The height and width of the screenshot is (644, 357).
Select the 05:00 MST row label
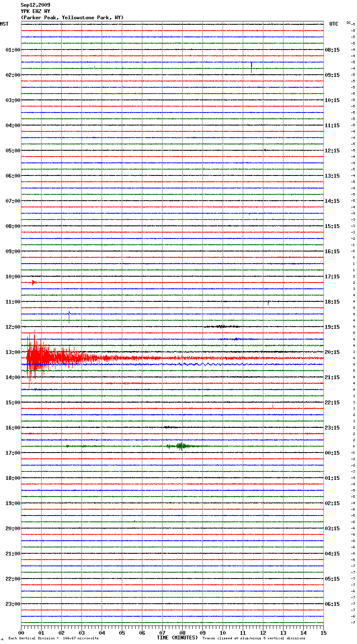pyautogui.click(x=13, y=151)
